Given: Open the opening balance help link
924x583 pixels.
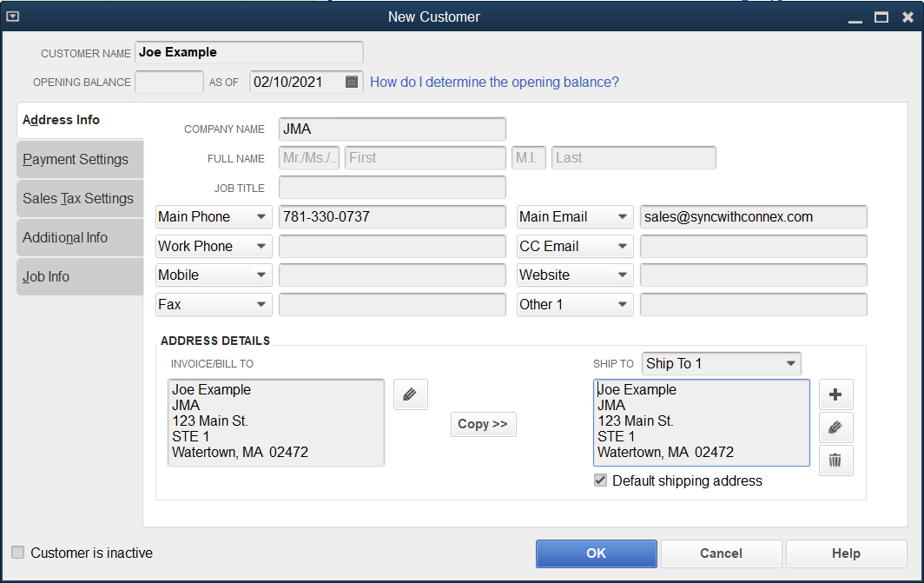Looking at the screenshot, I should [494, 83].
